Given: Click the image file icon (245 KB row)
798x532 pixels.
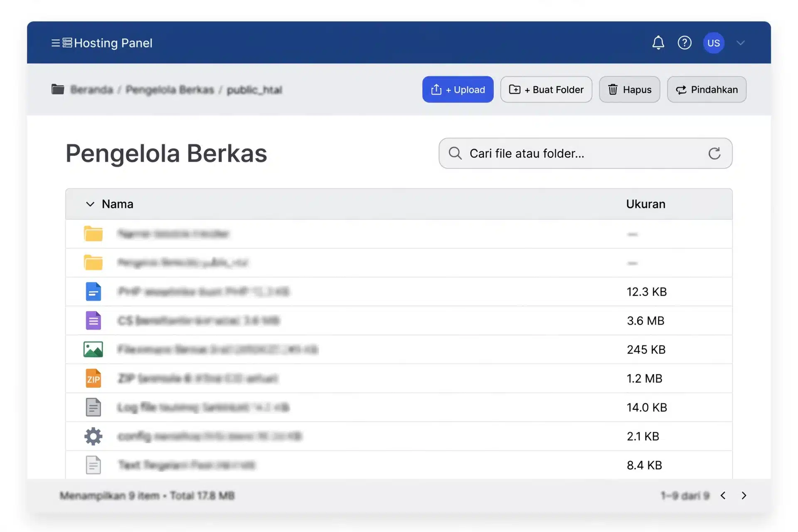Looking at the screenshot, I should (x=93, y=349).
